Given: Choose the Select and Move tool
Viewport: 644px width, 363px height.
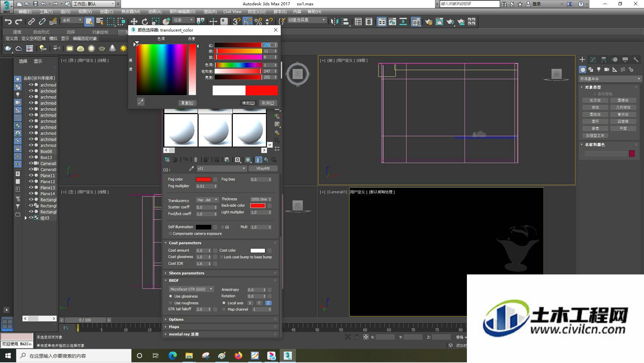Looking at the screenshot, I should (x=134, y=22).
